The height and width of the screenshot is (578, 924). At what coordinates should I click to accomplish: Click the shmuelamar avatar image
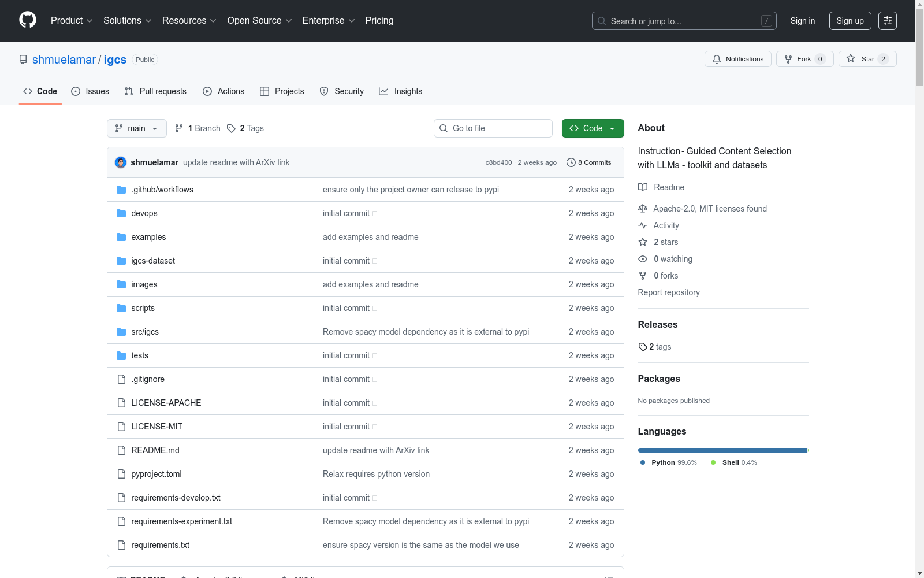pyautogui.click(x=121, y=162)
